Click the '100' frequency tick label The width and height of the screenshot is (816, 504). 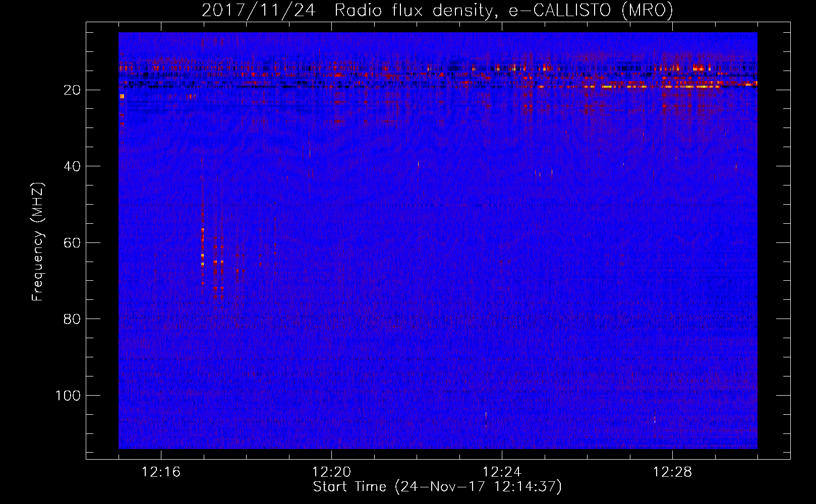pos(68,396)
